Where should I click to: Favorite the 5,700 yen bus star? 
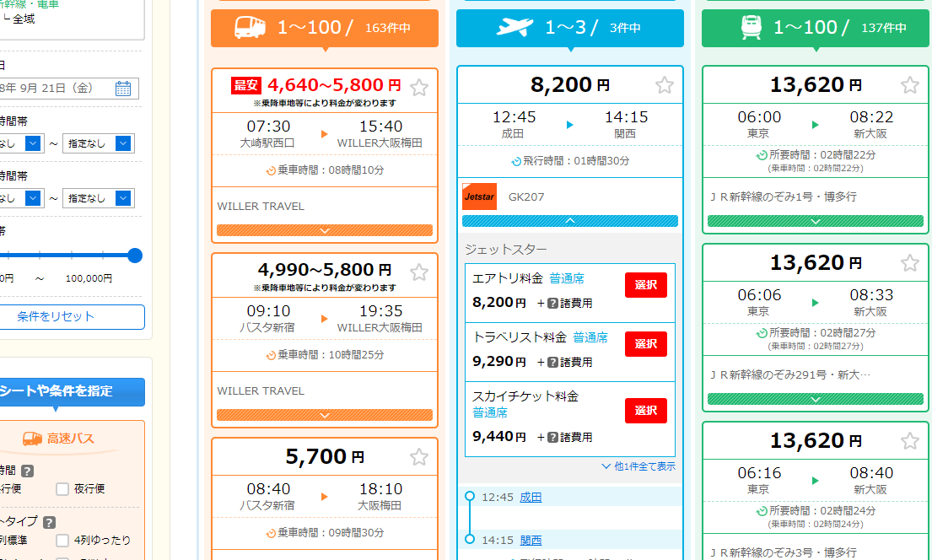pyautogui.click(x=419, y=456)
